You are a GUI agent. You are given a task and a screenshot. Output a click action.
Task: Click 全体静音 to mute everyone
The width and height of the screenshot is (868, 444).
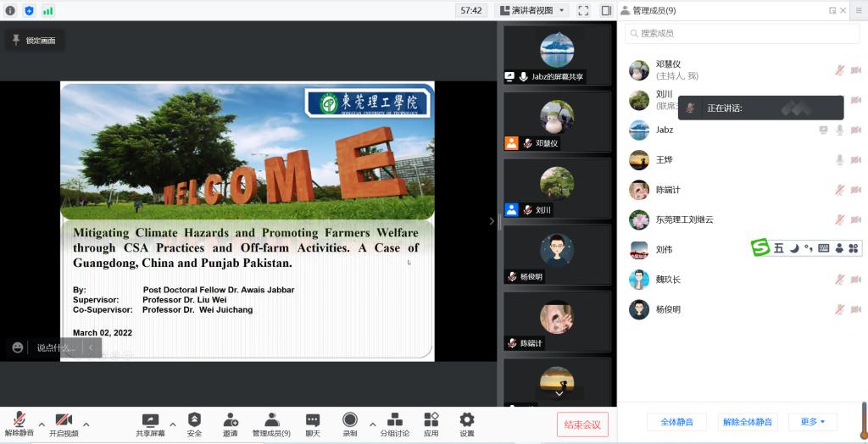point(676,421)
